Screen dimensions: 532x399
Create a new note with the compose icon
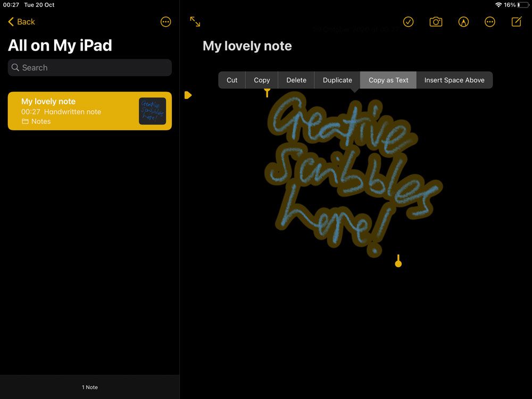[x=516, y=22]
